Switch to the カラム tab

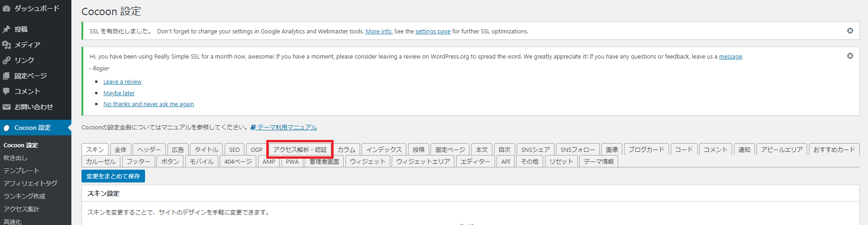(346, 150)
